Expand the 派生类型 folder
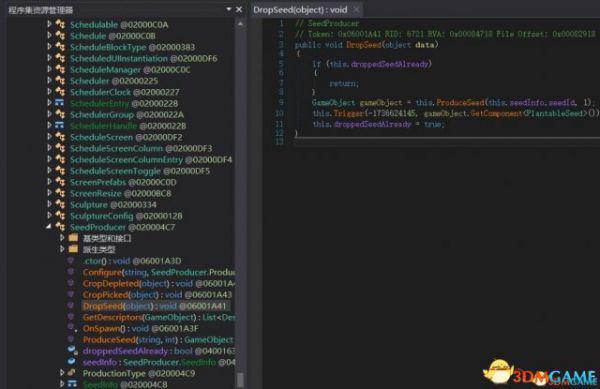Viewport: 600px width, 389px height. coord(62,249)
